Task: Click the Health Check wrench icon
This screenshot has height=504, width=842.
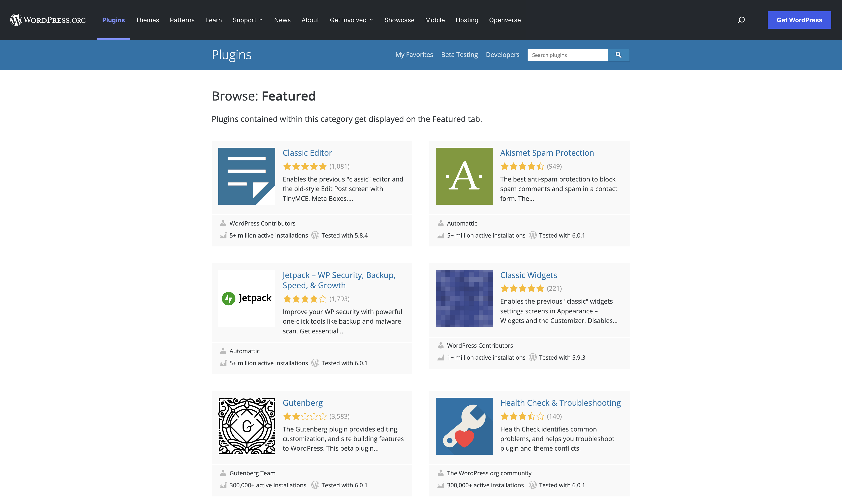Action: tap(464, 426)
